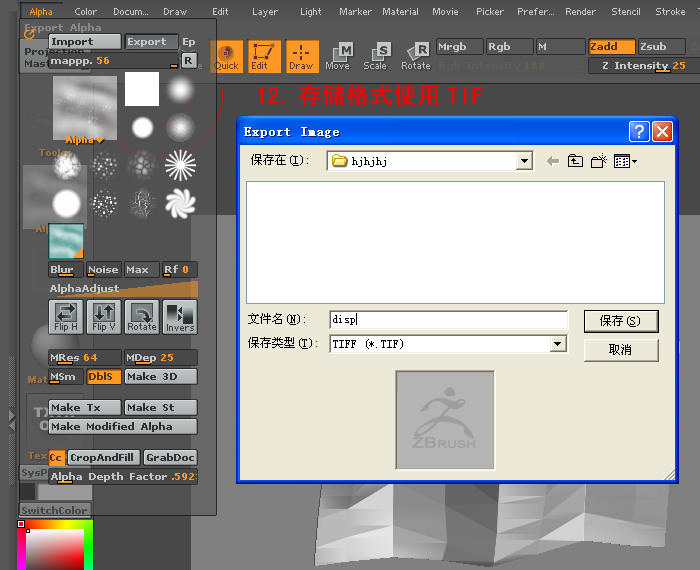Adjust the Alpha Depth Factor slider
Image resolution: width=700 pixels, height=570 pixels.
[123, 477]
